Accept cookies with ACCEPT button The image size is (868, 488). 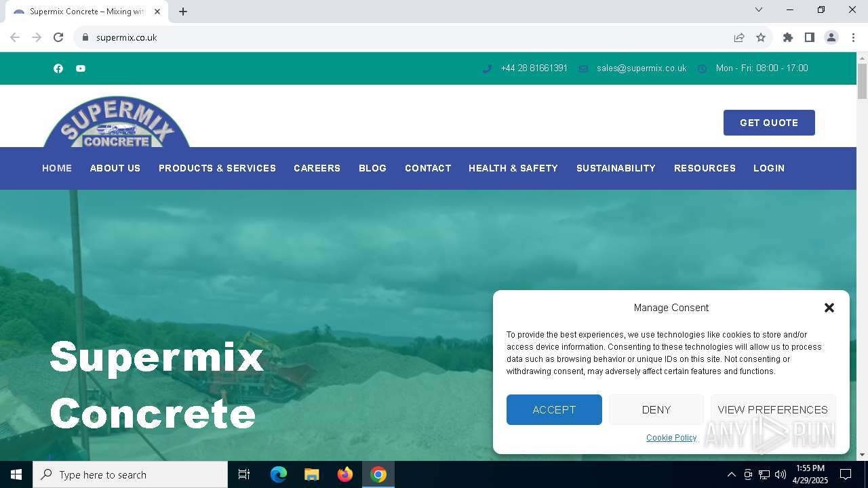point(554,410)
